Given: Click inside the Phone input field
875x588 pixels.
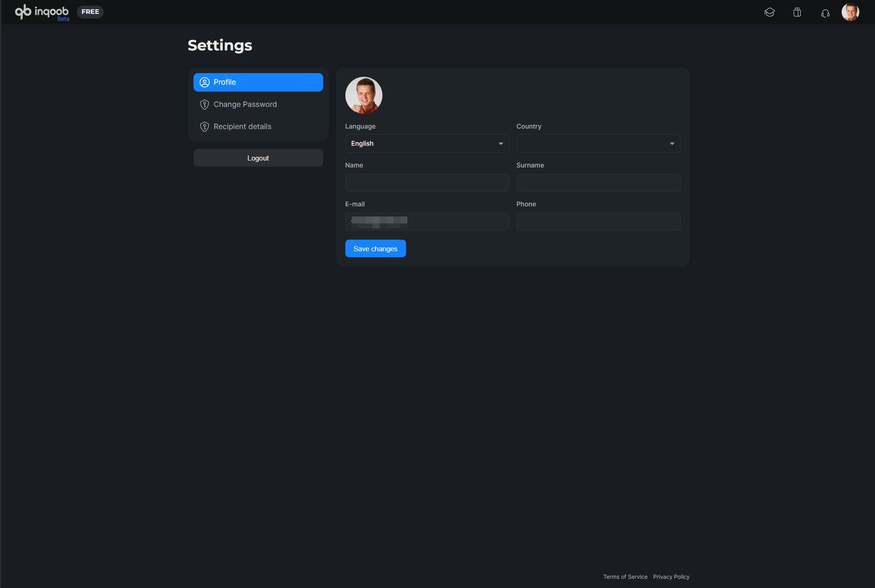Looking at the screenshot, I should 598,221.
